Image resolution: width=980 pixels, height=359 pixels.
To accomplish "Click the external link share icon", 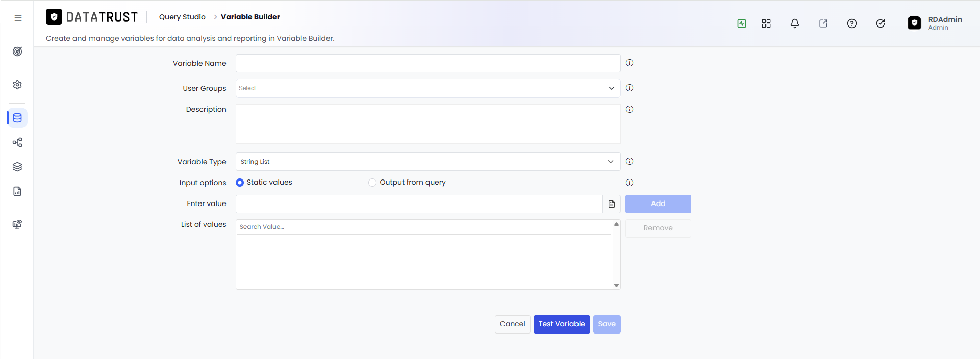I will (823, 23).
